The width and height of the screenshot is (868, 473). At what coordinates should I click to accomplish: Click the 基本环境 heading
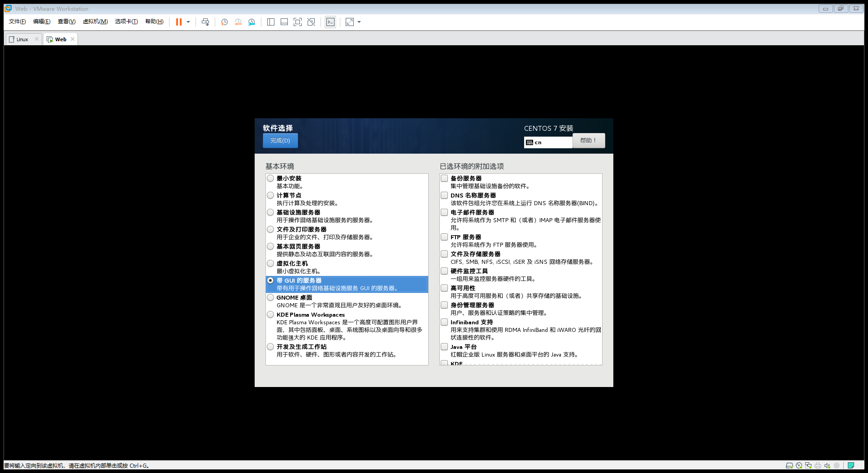(280, 166)
